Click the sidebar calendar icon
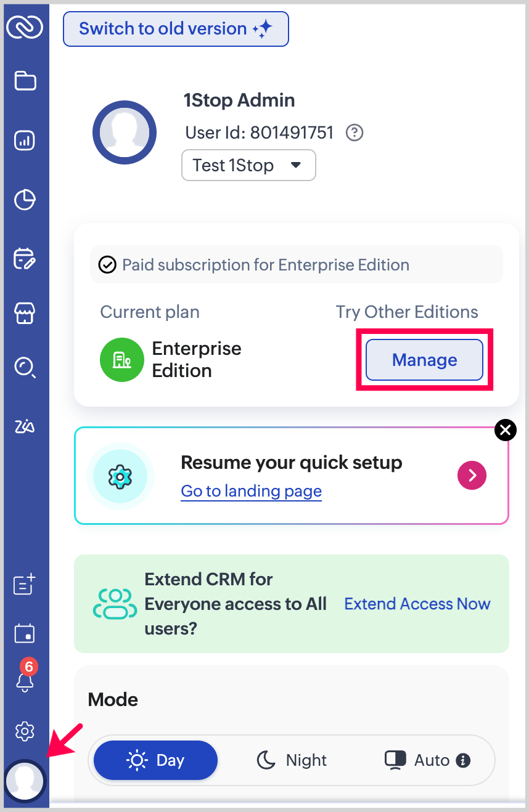 [x=25, y=633]
